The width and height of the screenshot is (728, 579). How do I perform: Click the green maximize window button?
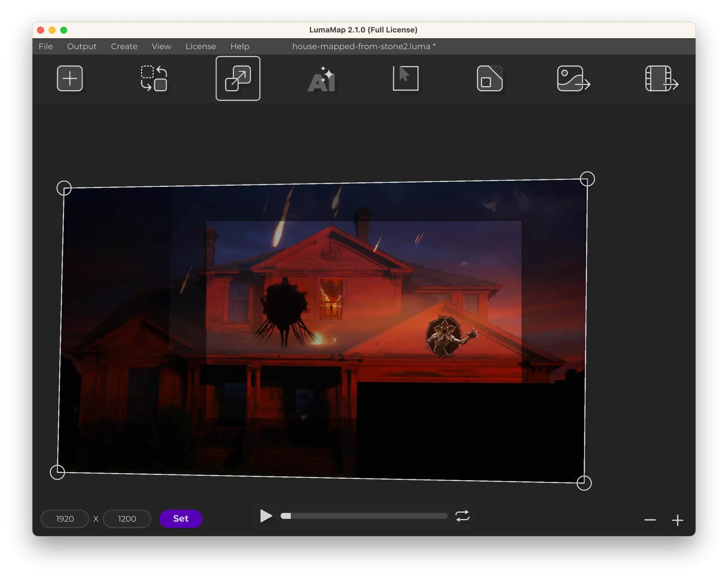tap(63, 30)
